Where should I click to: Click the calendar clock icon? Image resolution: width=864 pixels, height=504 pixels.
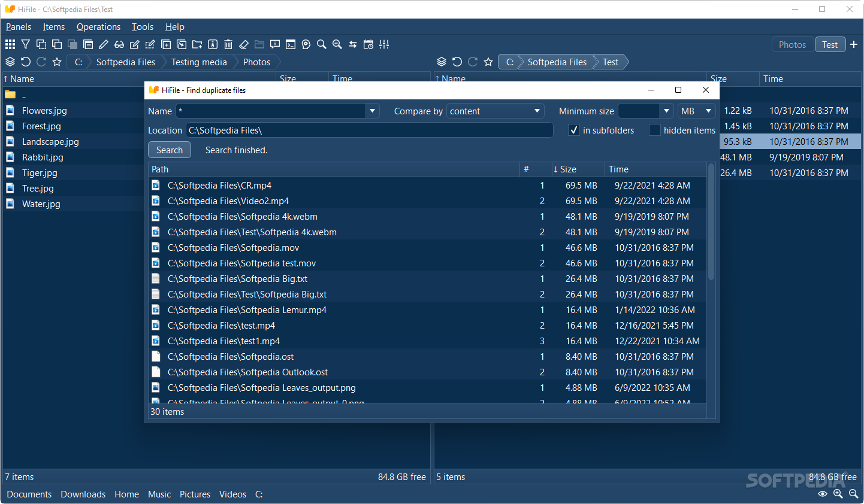(368, 44)
